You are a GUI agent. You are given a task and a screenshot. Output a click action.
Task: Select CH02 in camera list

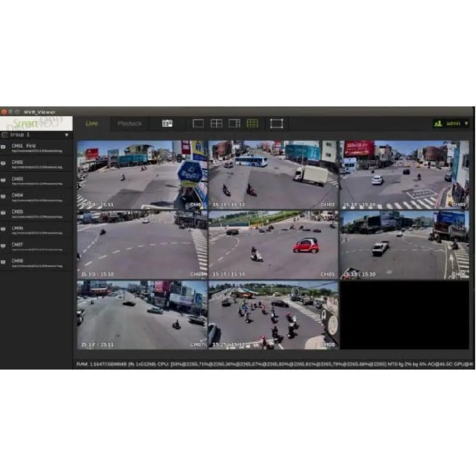36,164
